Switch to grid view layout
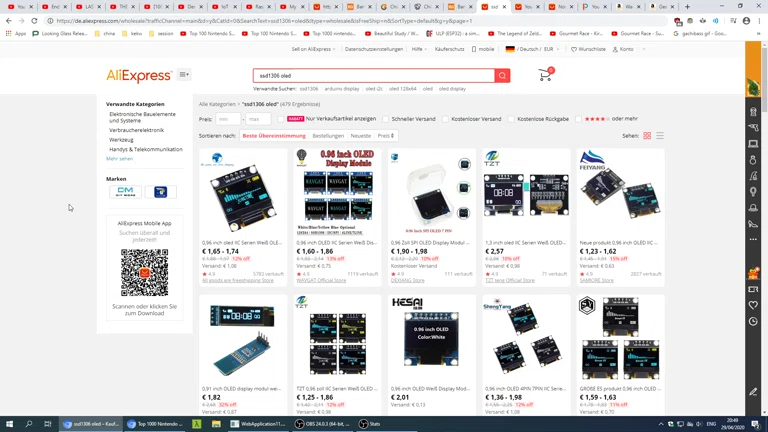Viewport: 768px width, 432px height. pyautogui.click(x=647, y=135)
